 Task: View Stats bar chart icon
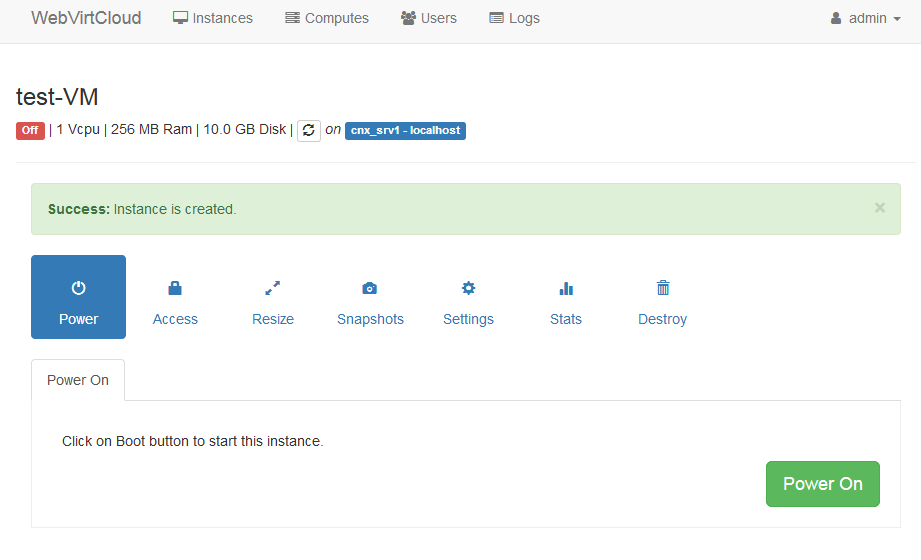coord(566,288)
